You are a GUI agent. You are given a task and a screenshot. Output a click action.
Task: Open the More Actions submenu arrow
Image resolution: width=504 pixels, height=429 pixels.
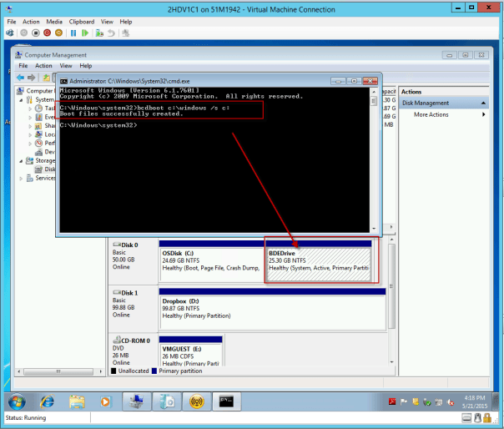point(483,114)
